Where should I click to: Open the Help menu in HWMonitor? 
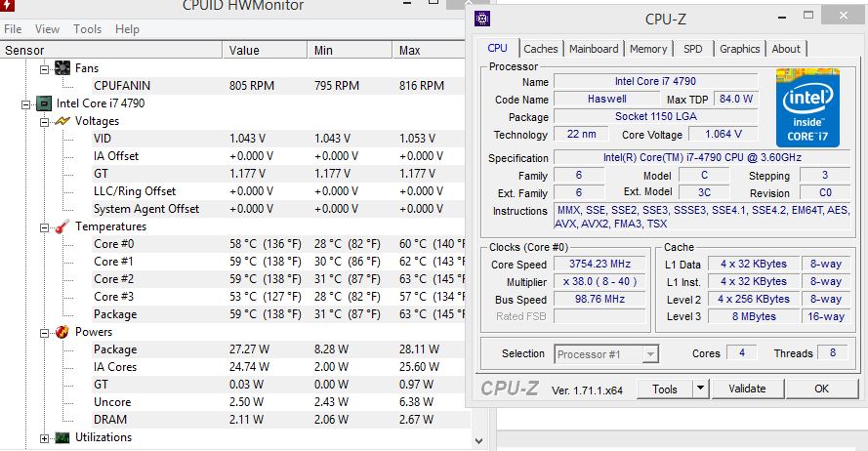127,28
